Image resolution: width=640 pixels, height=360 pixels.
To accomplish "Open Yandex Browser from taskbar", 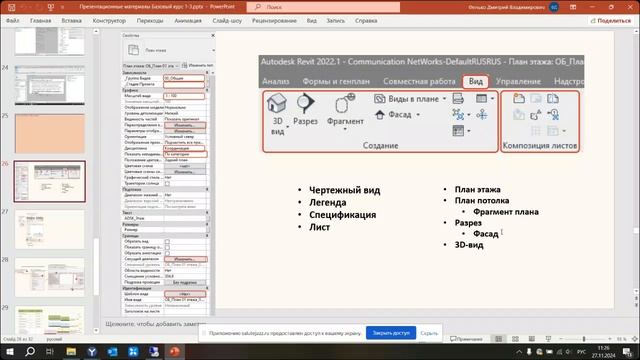I will tap(92, 352).
